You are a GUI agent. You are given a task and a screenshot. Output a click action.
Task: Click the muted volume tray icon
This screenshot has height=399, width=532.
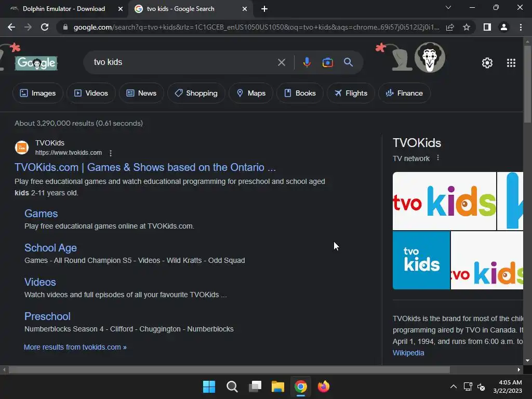click(481, 387)
